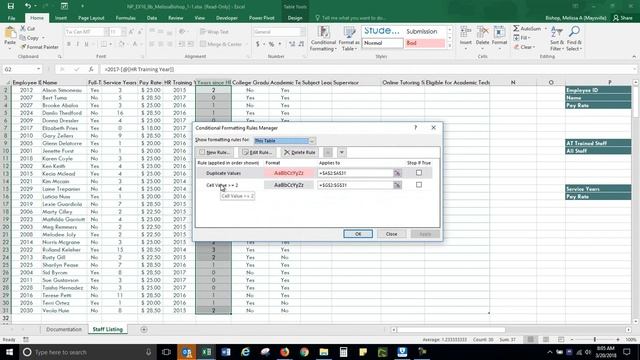Click the Share button in the ribbon
Screen dimensions: 640x360
(x=622, y=18)
